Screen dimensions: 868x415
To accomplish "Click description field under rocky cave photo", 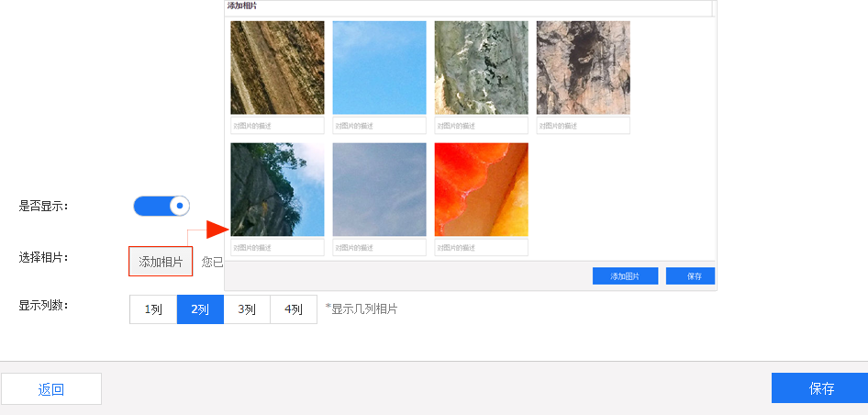I will coord(583,126).
